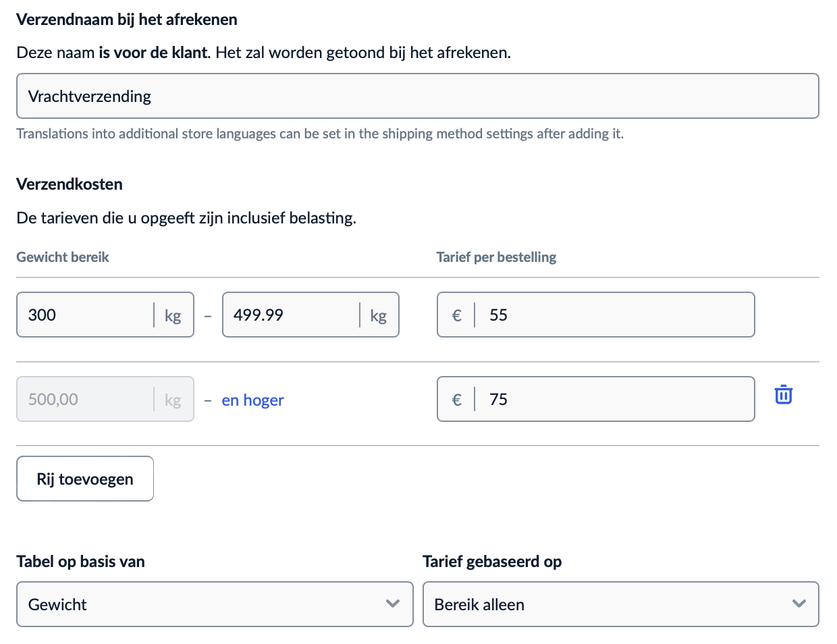Click the 'Rij toevoegen' button
This screenshot has height=644, width=837.
point(85,479)
